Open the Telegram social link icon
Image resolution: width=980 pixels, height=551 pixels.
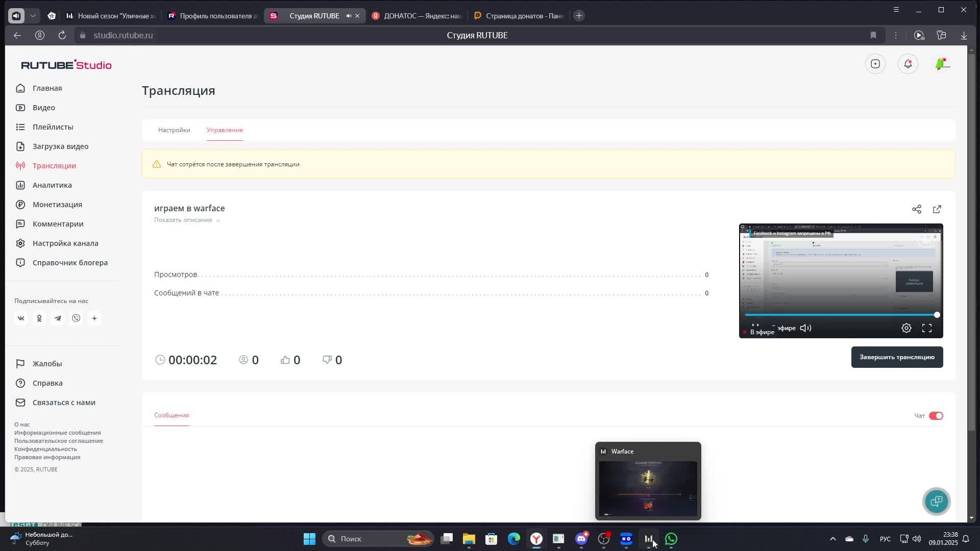[x=58, y=318]
